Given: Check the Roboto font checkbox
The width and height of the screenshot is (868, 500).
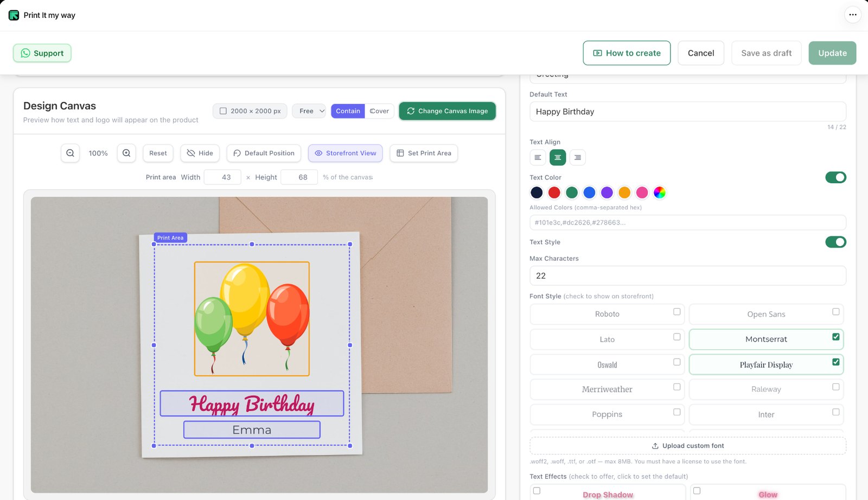Looking at the screenshot, I should (677, 312).
